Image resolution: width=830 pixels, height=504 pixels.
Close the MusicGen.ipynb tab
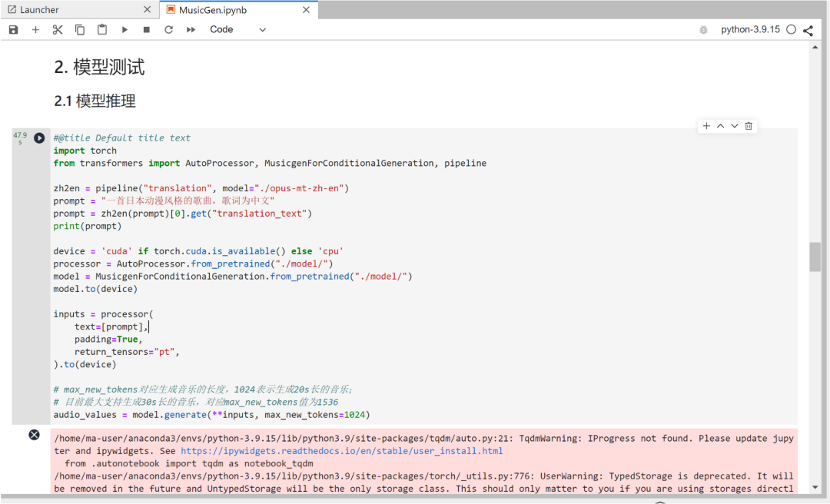306,10
